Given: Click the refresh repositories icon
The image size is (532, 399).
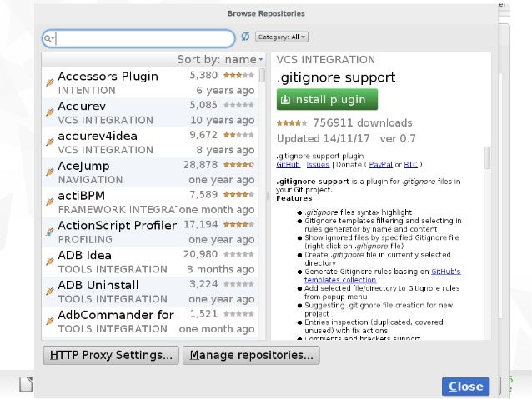Looking at the screenshot, I should tap(245, 37).
